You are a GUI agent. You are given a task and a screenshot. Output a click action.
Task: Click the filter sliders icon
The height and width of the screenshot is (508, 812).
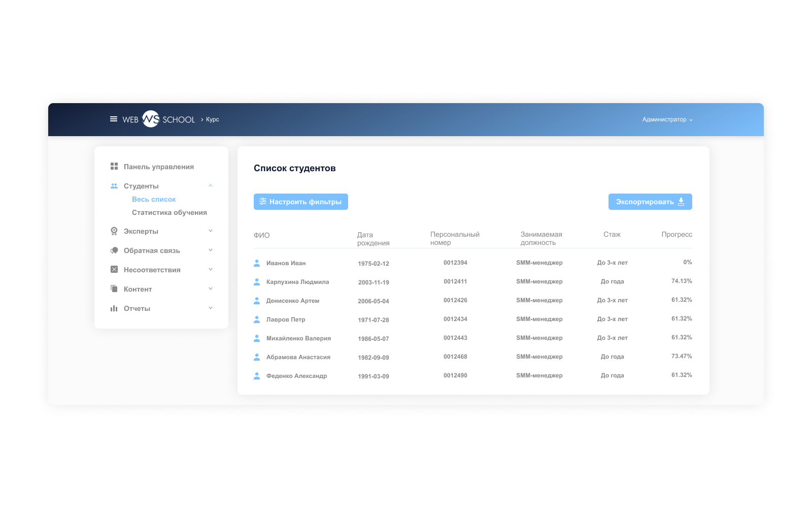pyautogui.click(x=263, y=202)
